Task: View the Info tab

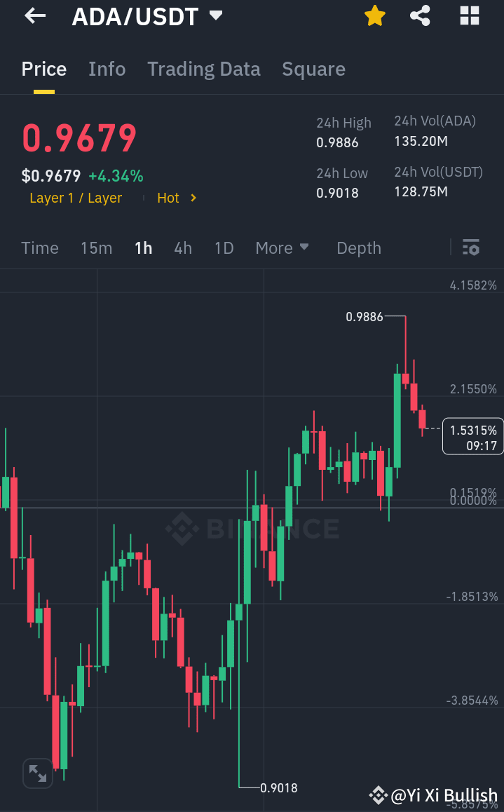Action: pos(107,69)
